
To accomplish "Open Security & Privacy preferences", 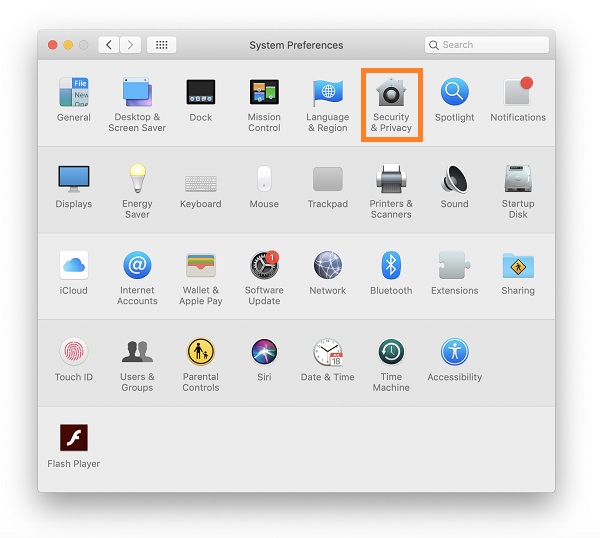I will coord(391,94).
